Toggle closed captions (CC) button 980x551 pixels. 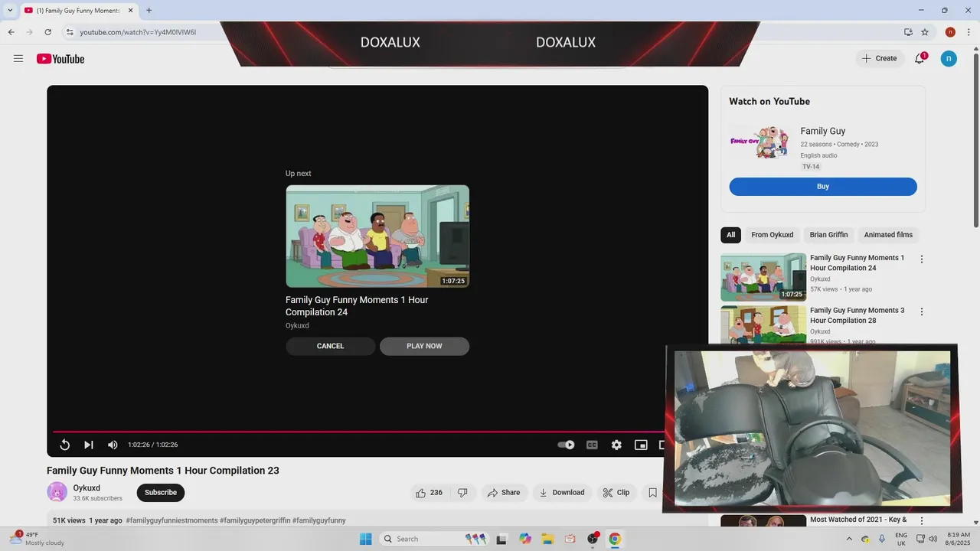click(592, 445)
